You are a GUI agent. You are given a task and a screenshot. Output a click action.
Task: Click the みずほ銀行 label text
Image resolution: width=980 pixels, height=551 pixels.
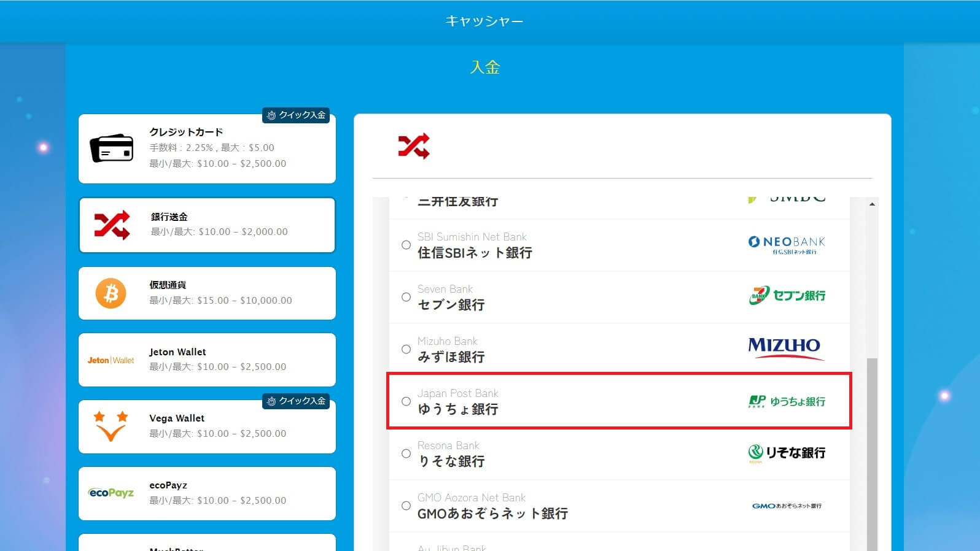click(451, 357)
